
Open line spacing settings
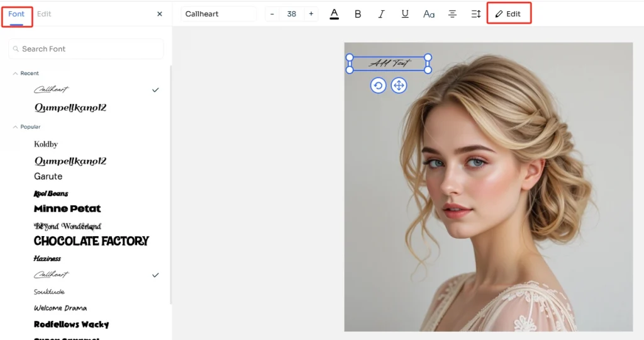pos(475,14)
